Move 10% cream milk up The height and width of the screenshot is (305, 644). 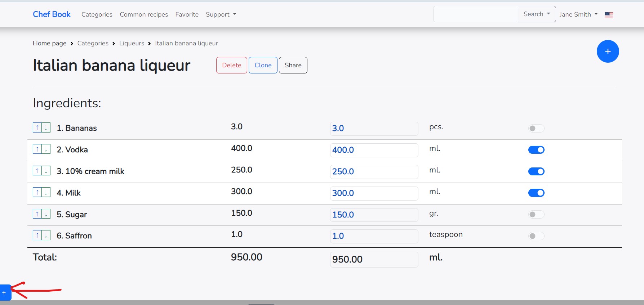37,171
